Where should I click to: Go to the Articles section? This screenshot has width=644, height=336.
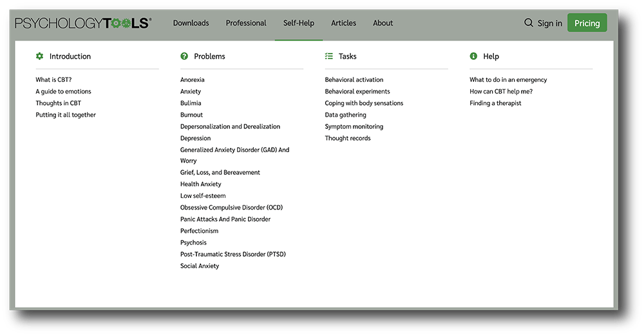coord(344,23)
